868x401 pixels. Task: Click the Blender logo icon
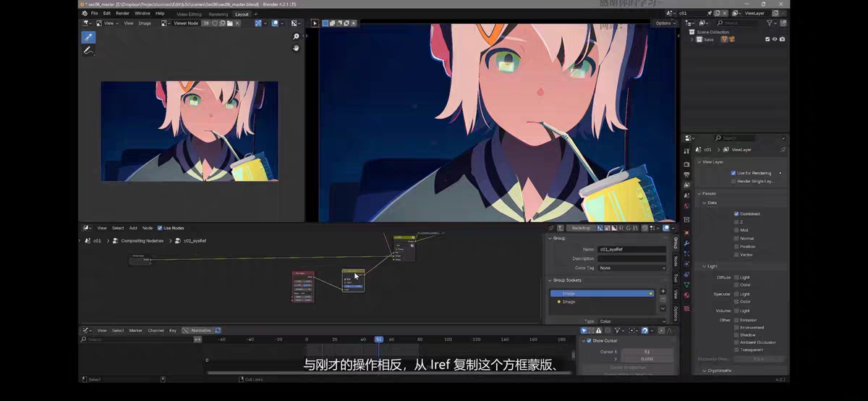[85, 13]
